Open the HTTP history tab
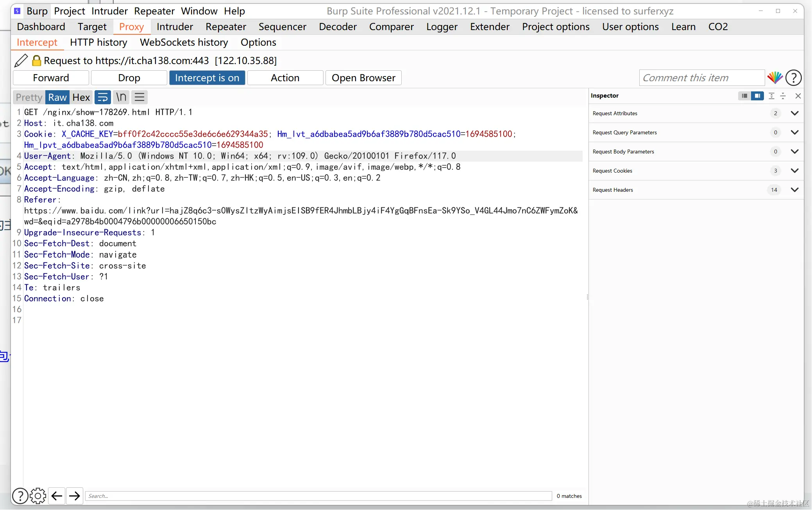812x510 pixels. [98, 42]
